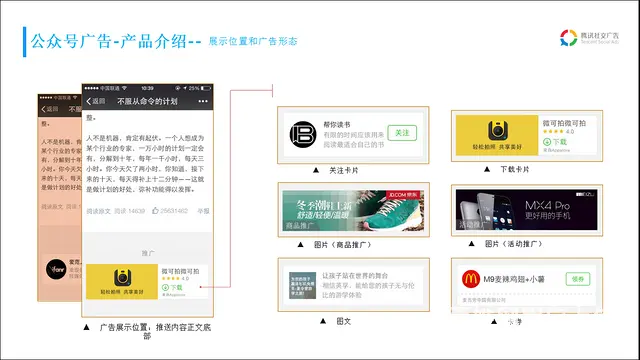This screenshot has width=640, height=360.
Task: Click the battery indicator in phone status bar
Action: [x=206, y=88]
